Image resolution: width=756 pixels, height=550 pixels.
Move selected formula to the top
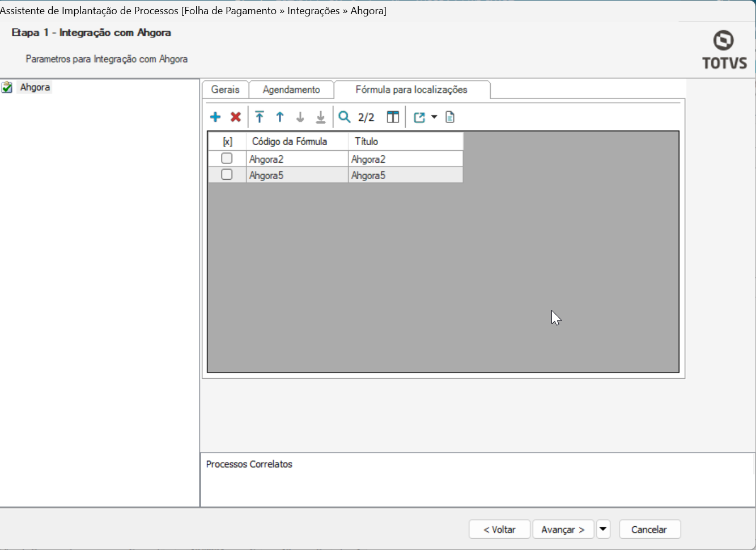click(260, 117)
